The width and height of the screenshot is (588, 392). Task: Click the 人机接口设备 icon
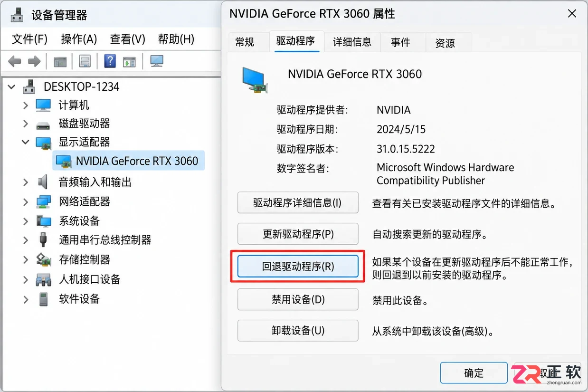click(x=43, y=279)
